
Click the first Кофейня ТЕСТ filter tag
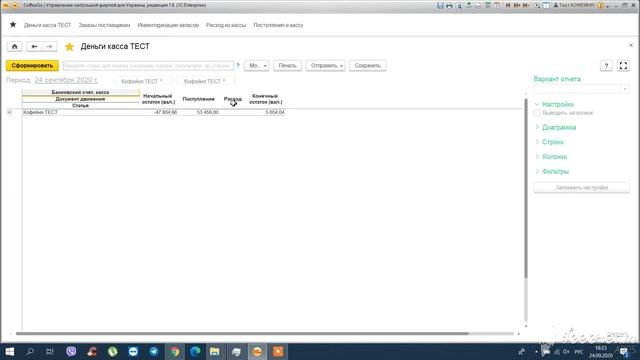point(142,81)
